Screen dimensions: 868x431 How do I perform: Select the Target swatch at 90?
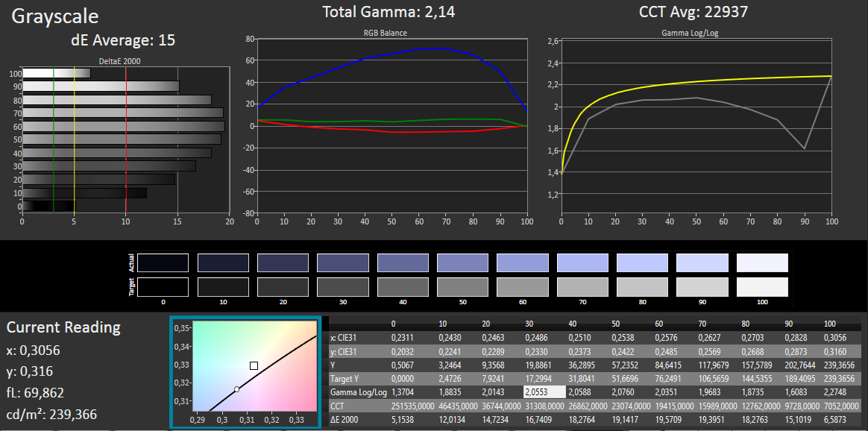pos(702,287)
